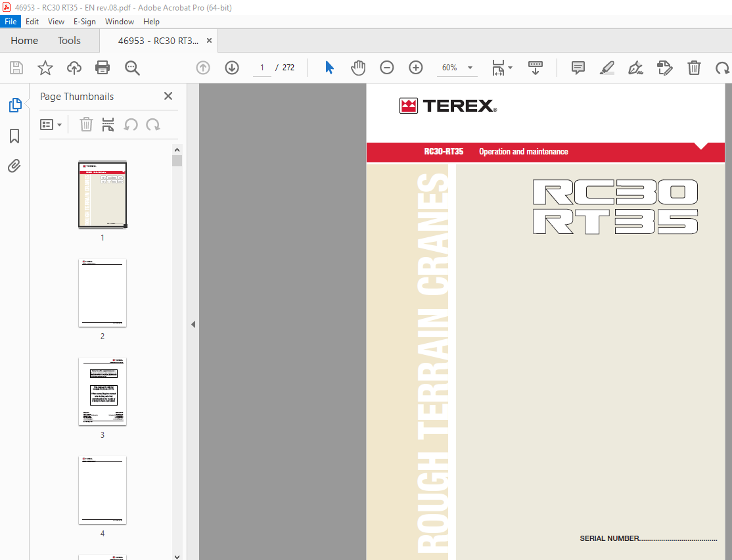Switch to the Tools tab
This screenshot has width=732, height=560.
69,41
